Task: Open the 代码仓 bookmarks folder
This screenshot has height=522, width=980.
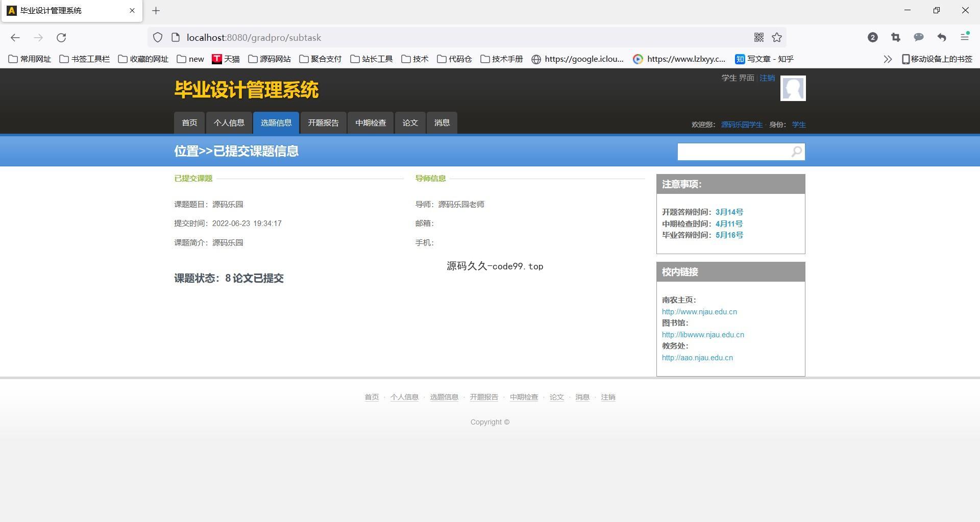Action: [x=455, y=59]
